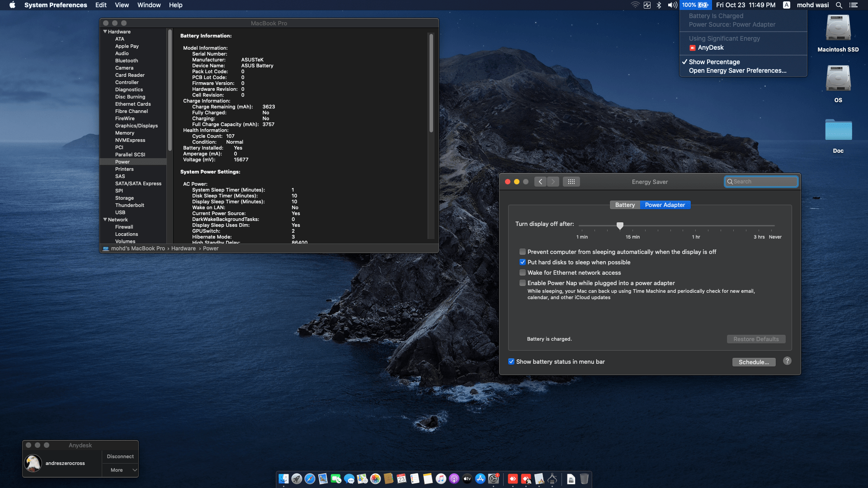Open Notification Center icon in menu bar
Image resolution: width=868 pixels, height=488 pixels.
(854, 5)
